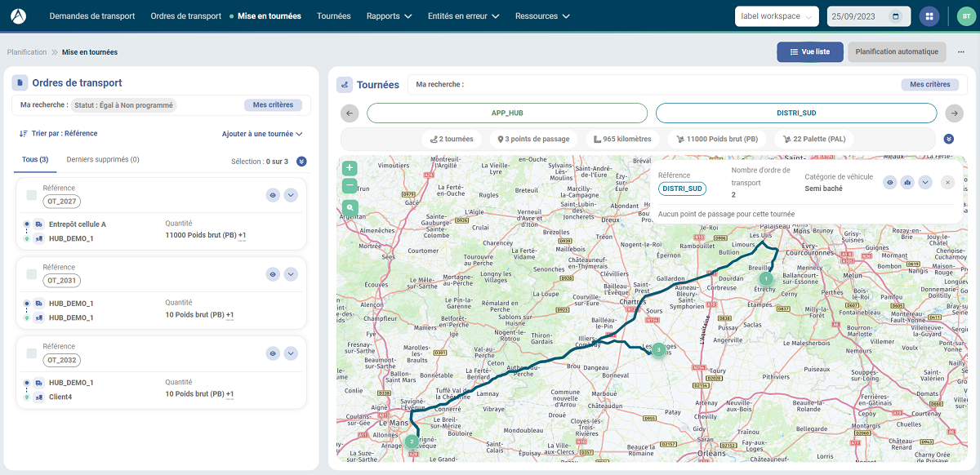Zoom in on the map
This screenshot has width=980, height=475.
pos(350,168)
